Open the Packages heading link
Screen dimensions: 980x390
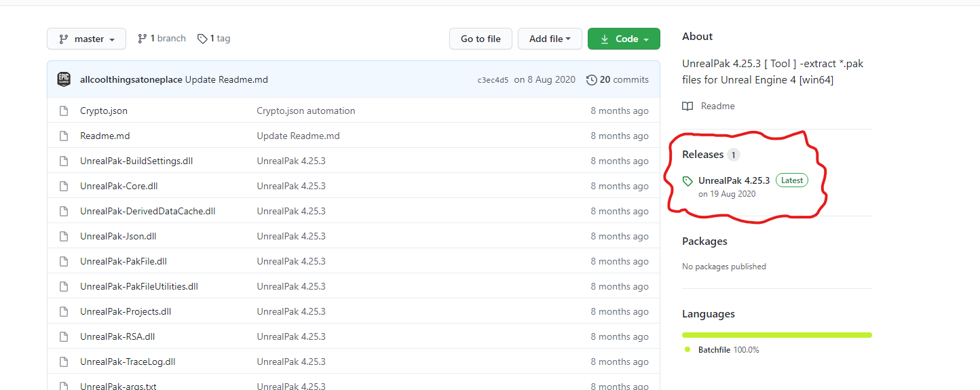coord(704,241)
